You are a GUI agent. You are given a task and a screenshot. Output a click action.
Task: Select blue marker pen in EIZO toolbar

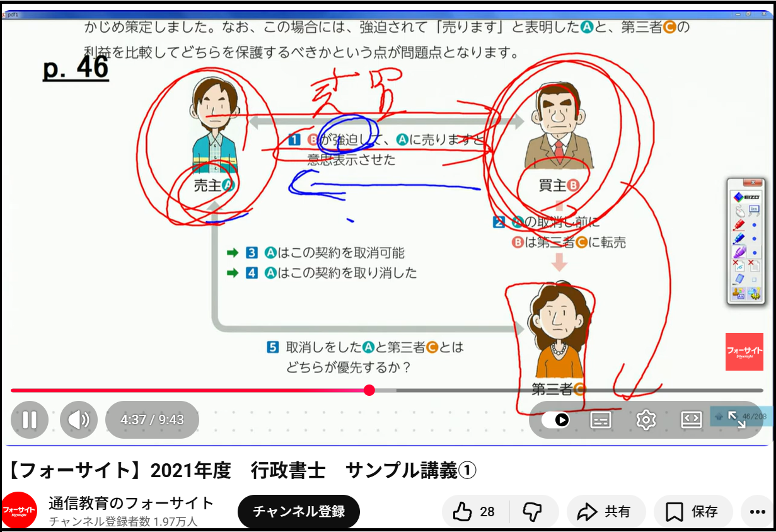[739, 239]
